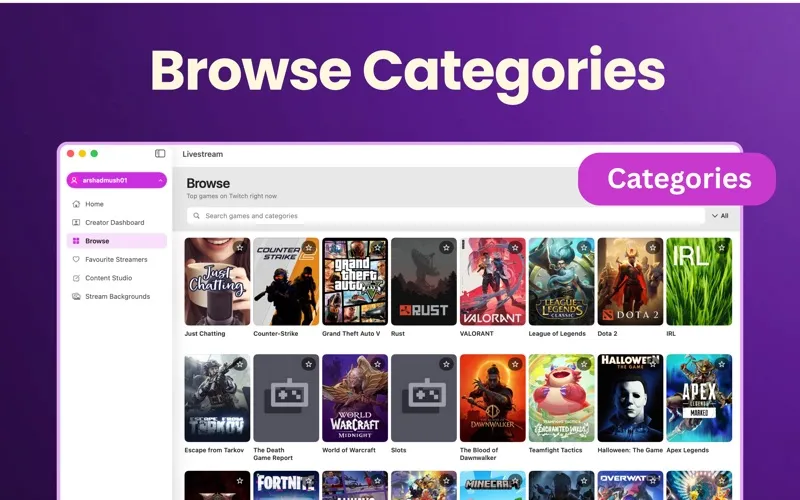Click the Content Studio edit icon
The image size is (800, 500).
click(76, 278)
